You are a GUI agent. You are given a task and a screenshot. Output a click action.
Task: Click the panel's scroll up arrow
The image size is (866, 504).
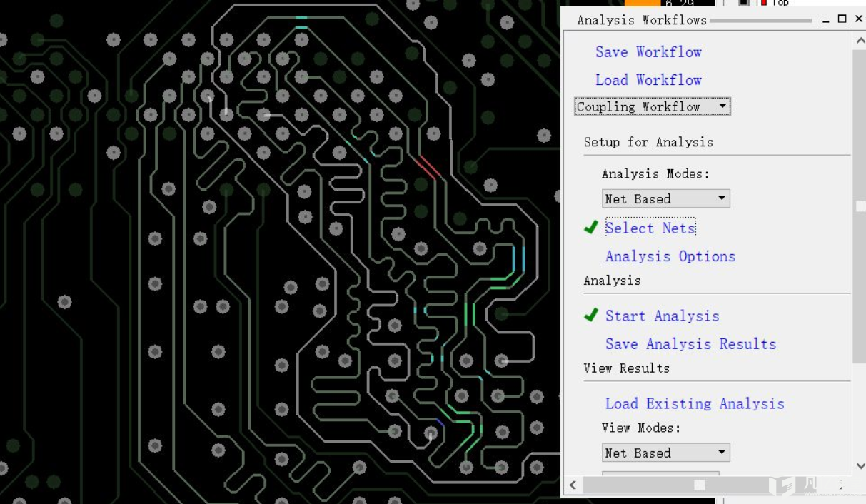pyautogui.click(x=860, y=40)
